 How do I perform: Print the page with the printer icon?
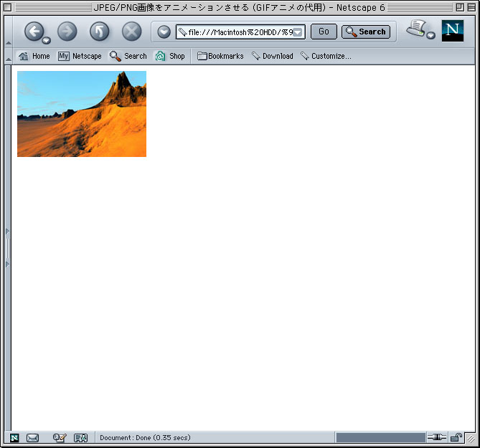416,29
